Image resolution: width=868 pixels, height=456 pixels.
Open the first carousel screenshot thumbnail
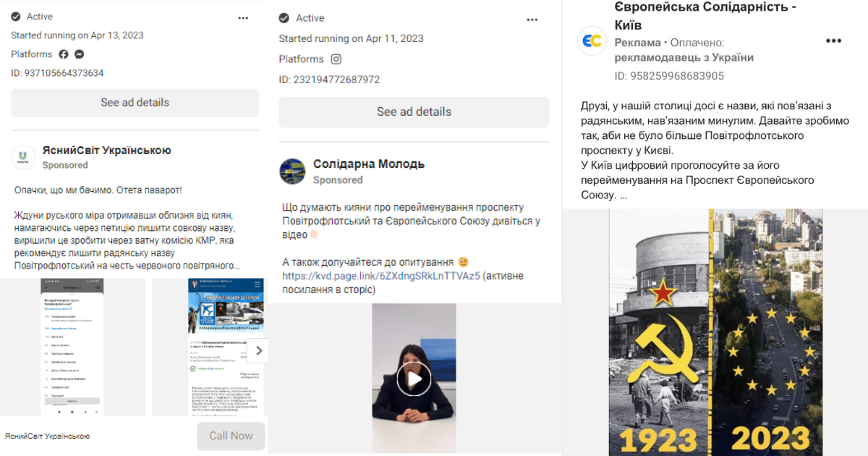pyautogui.click(x=72, y=347)
